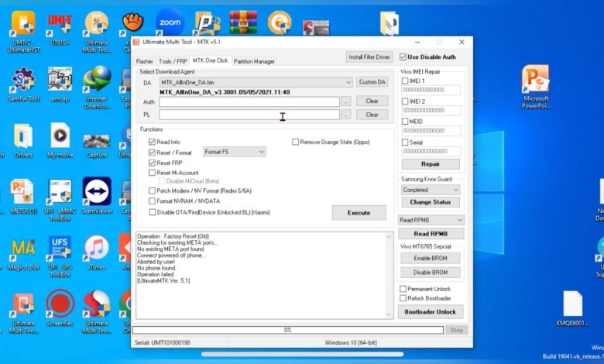
Task: Click Install Filter Driver button
Action: click(369, 57)
